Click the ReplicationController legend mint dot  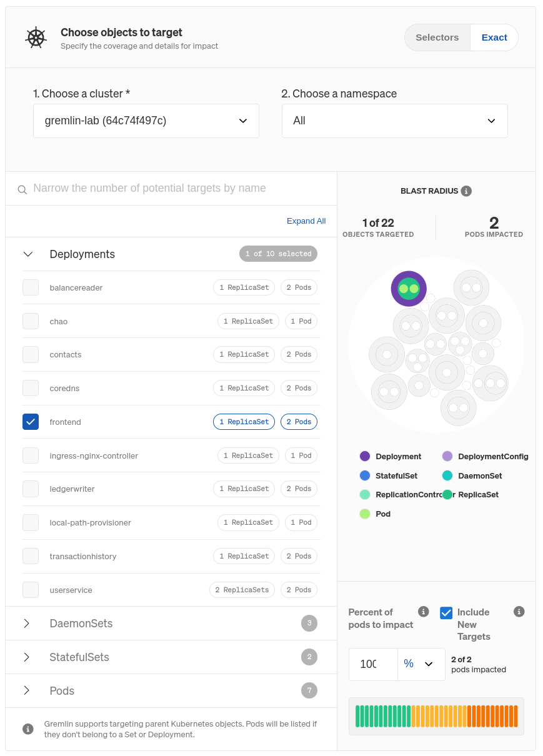coord(365,494)
